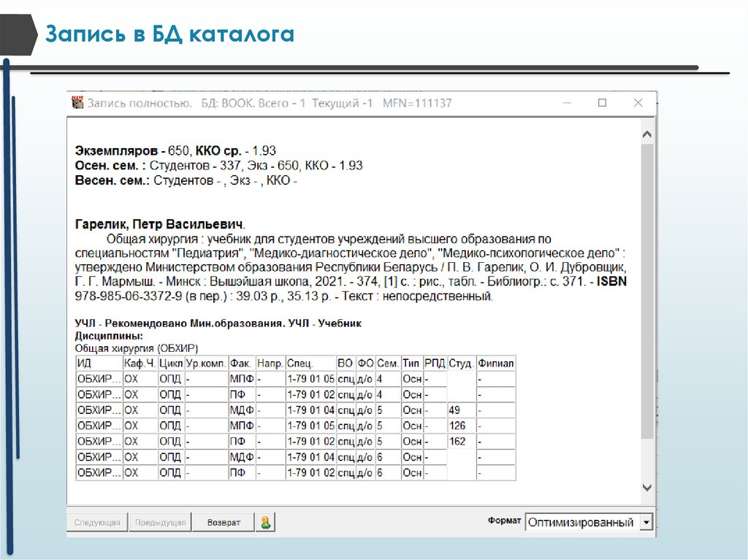Click the Филиал column header

495,363
